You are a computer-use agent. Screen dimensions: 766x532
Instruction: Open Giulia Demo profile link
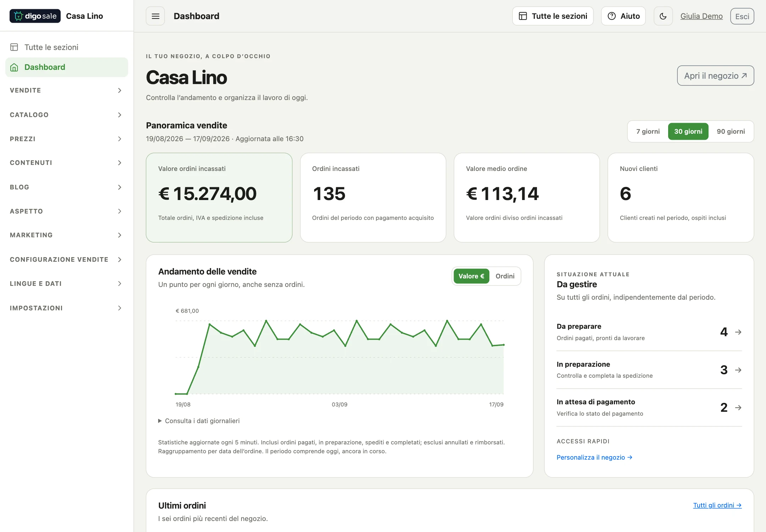point(701,16)
